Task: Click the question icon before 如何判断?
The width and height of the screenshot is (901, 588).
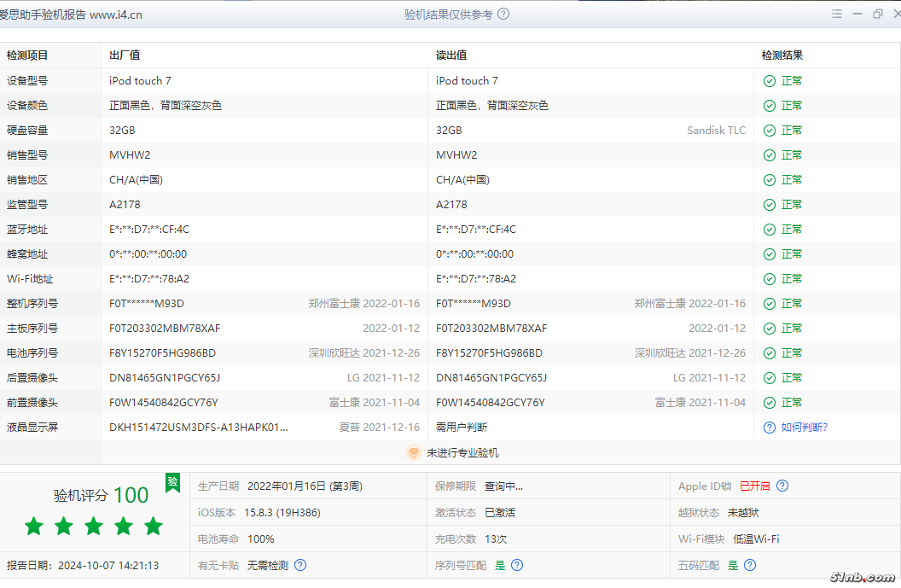Action: click(x=770, y=428)
